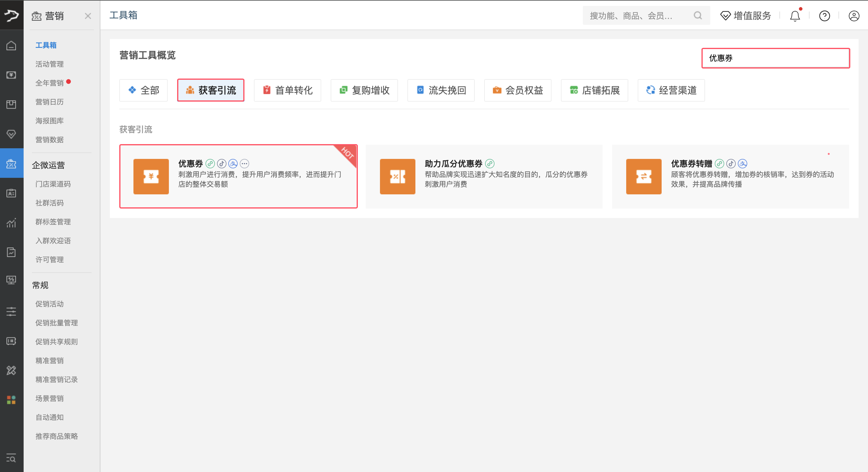
Task: Click the orange 助力瓜分优惠券 thumbnail
Action: pos(398,177)
